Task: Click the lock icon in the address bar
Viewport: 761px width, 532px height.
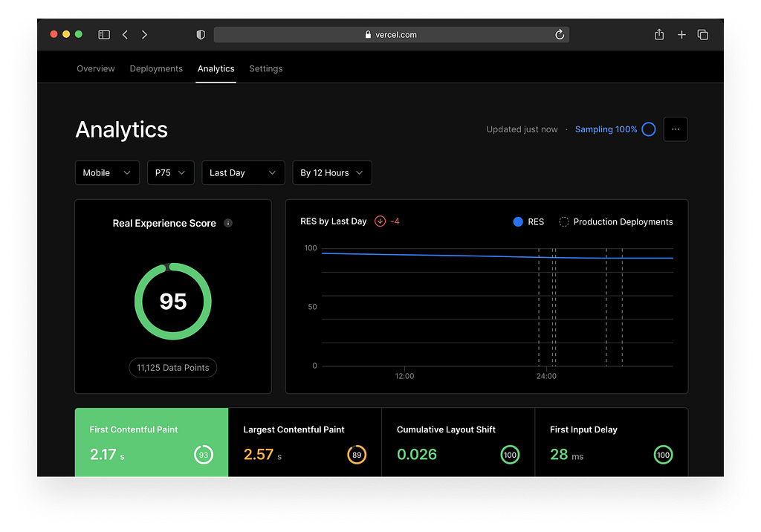Action: (368, 34)
